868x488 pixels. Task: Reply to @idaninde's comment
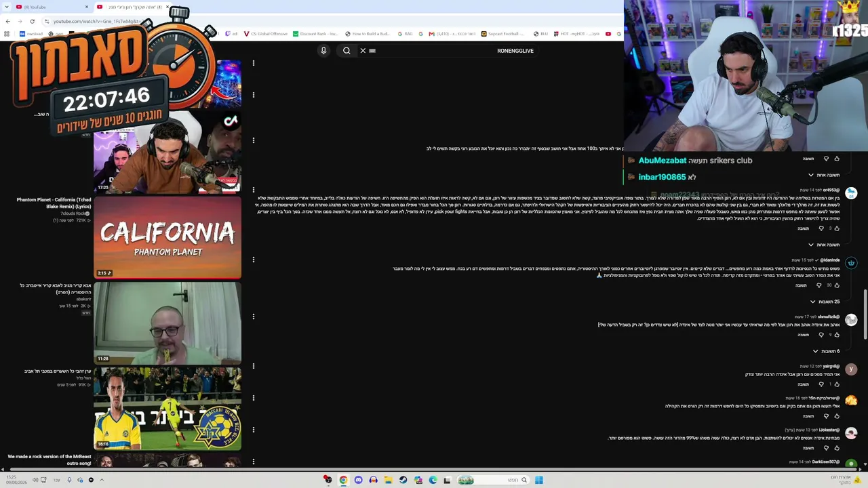[801, 285]
